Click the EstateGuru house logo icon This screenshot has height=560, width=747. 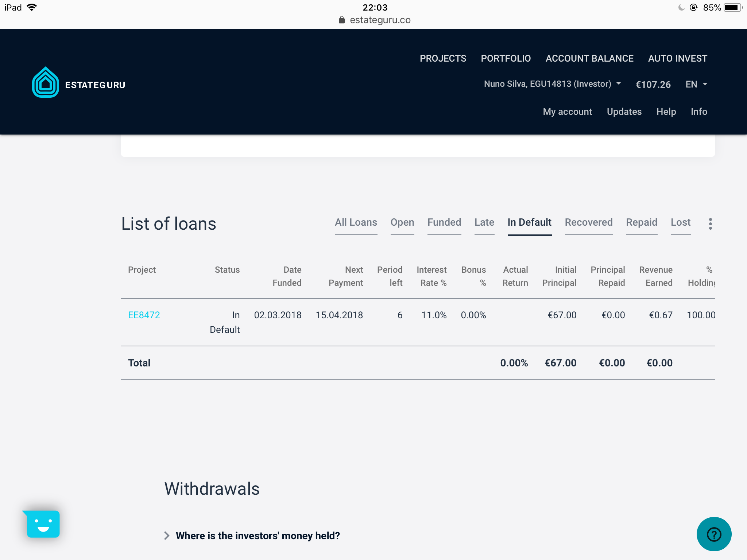pyautogui.click(x=45, y=83)
